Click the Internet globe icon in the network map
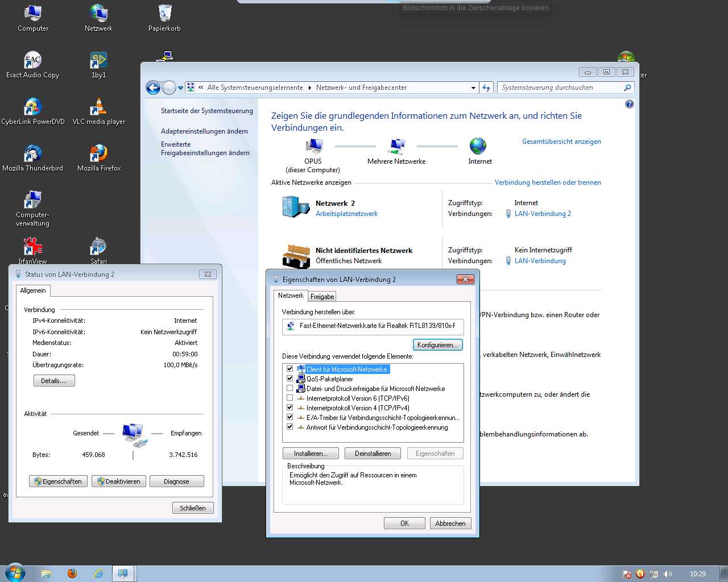The width and height of the screenshot is (728, 582). coord(478,146)
